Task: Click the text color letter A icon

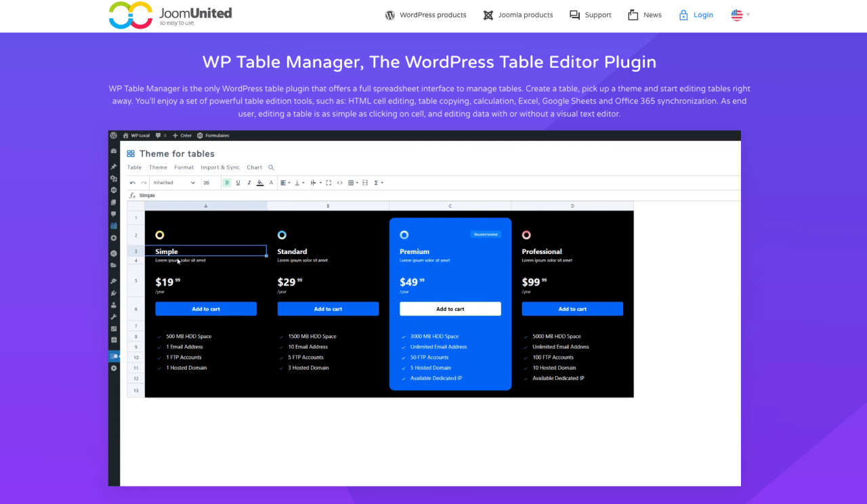Action: point(271,183)
